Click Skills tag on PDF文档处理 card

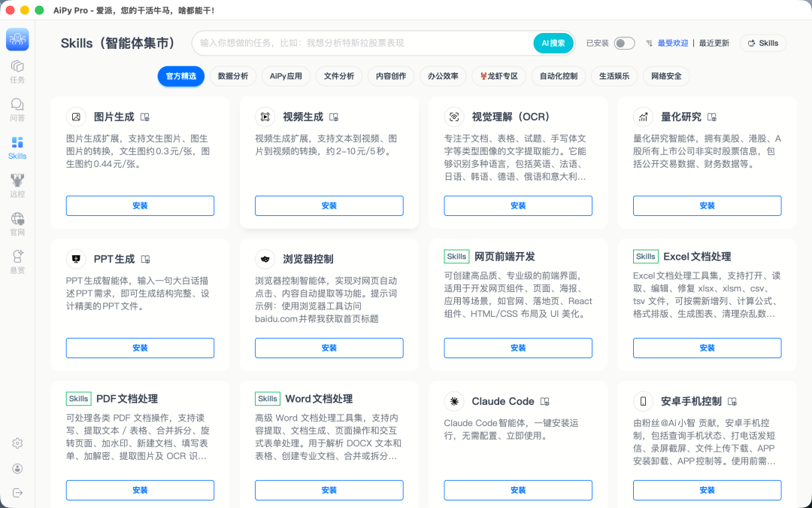[79, 399]
